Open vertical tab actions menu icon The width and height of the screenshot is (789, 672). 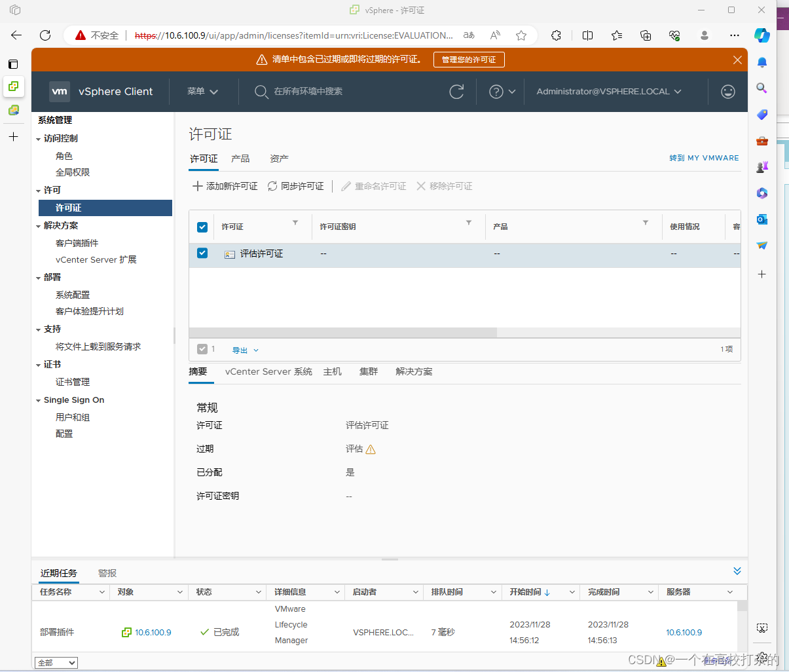point(13,64)
